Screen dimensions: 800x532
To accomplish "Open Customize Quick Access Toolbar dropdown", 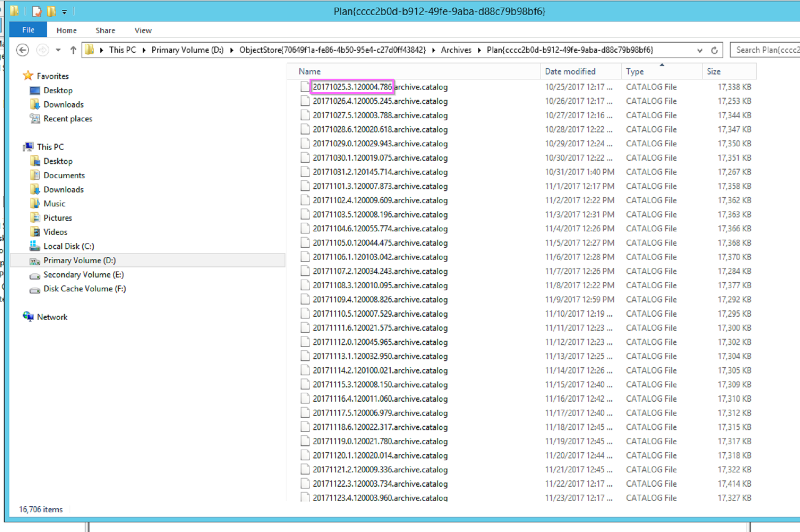I will click(64, 12).
